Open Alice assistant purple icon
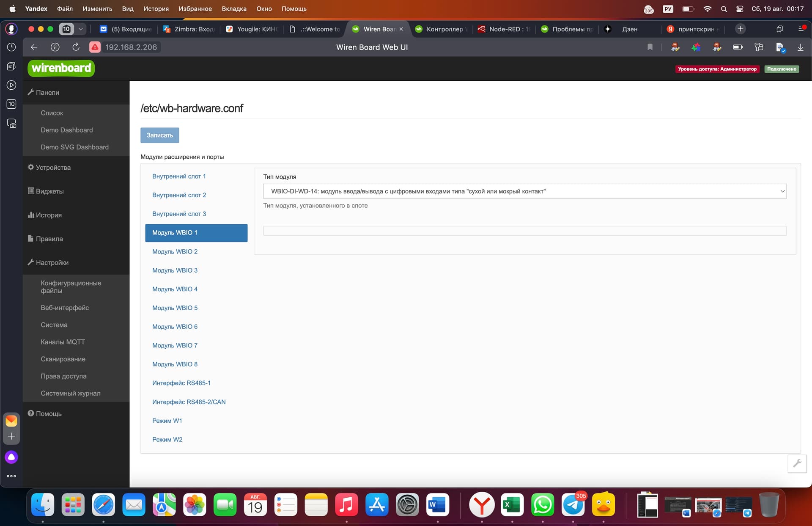 (x=11, y=457)
